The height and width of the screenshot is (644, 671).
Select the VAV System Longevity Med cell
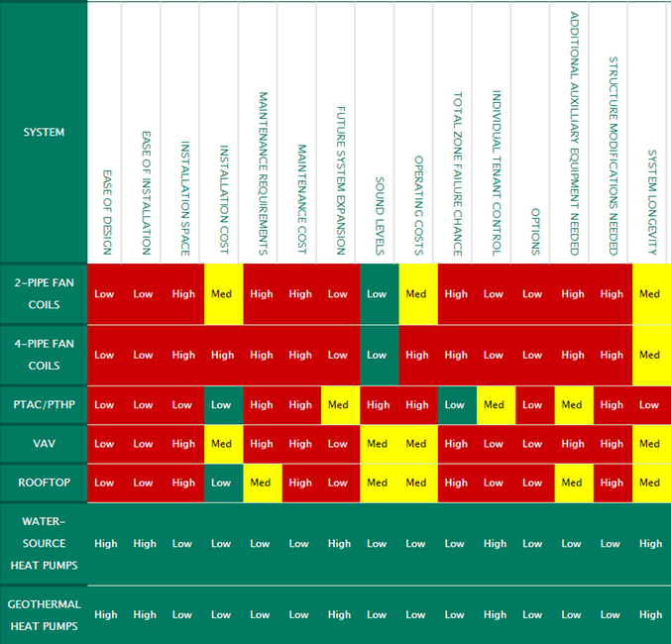pyautogui.click(x=650, y=444)
